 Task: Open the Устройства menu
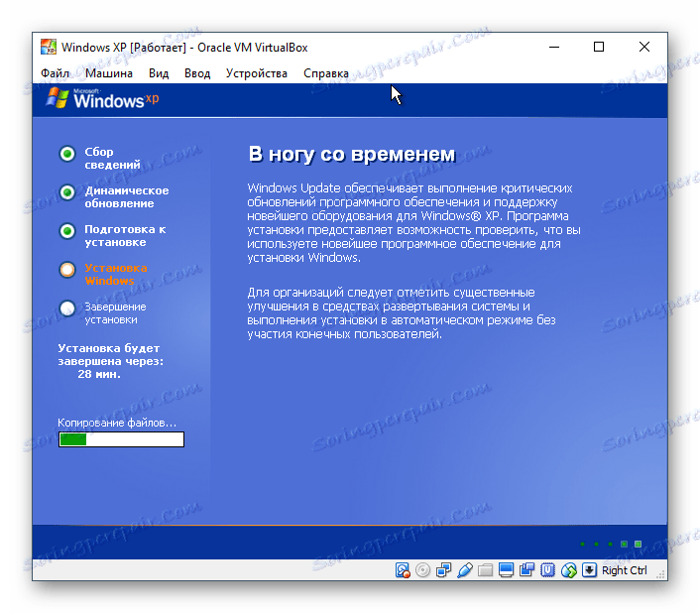tap(256, 73)
